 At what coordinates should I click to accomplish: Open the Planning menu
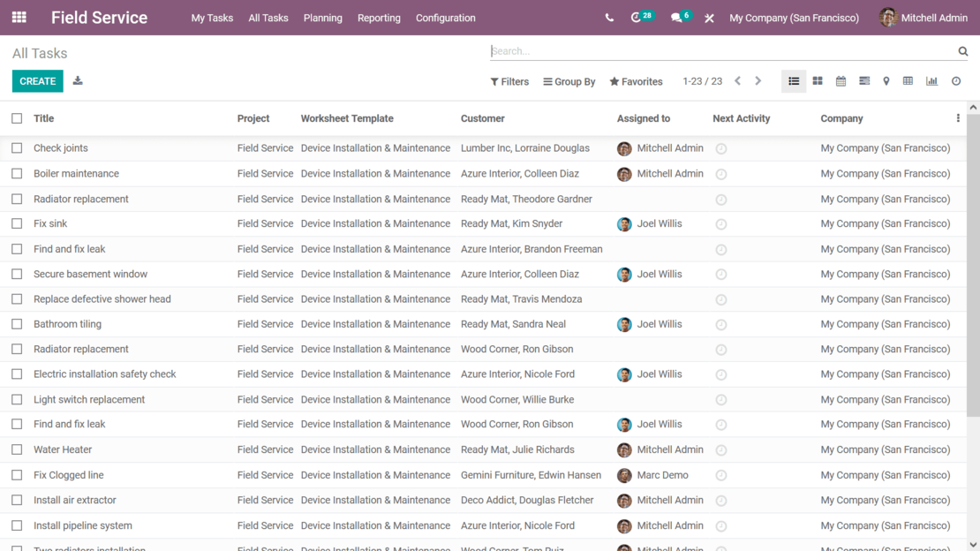coord(322,18)
